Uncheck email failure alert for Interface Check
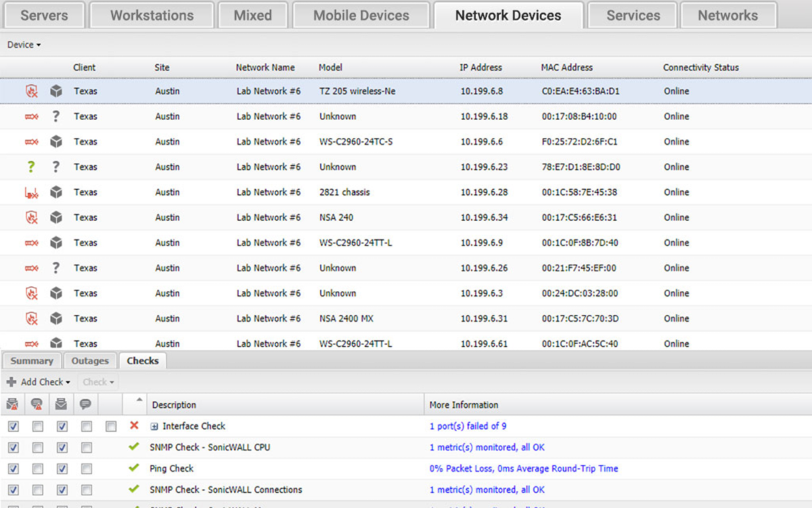 point(14,427)
